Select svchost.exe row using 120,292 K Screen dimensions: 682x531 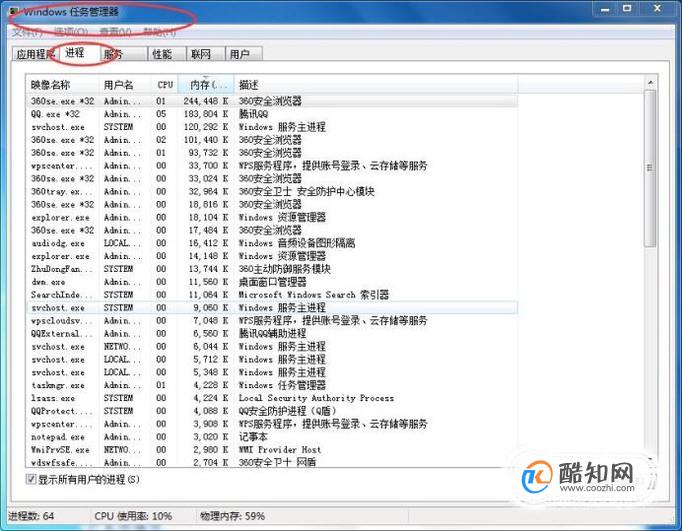[x=272, y=127]
